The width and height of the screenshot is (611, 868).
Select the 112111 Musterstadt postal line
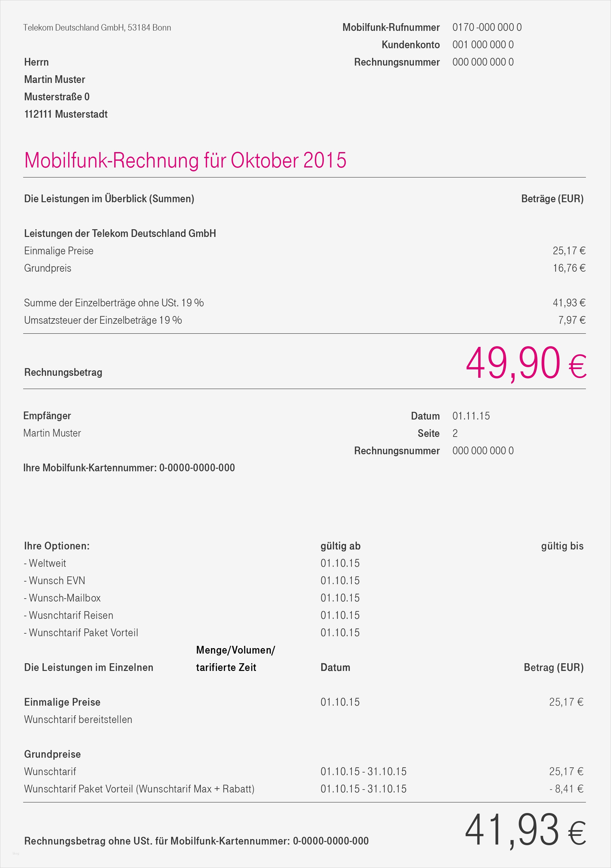(x=66, y=114)
